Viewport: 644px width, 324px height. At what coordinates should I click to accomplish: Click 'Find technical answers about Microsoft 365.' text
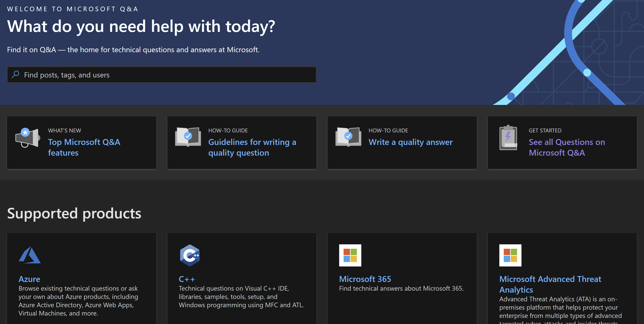[x=401, y=288]
